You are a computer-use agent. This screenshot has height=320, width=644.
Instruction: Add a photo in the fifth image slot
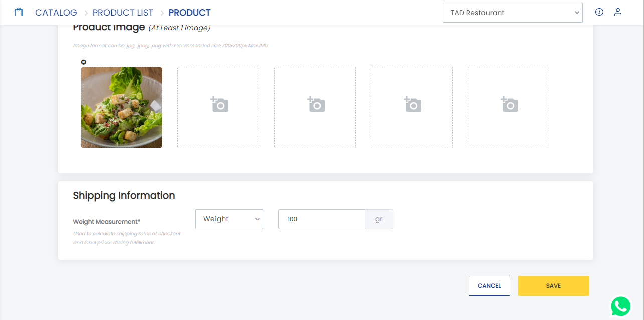tap(508, 107)
